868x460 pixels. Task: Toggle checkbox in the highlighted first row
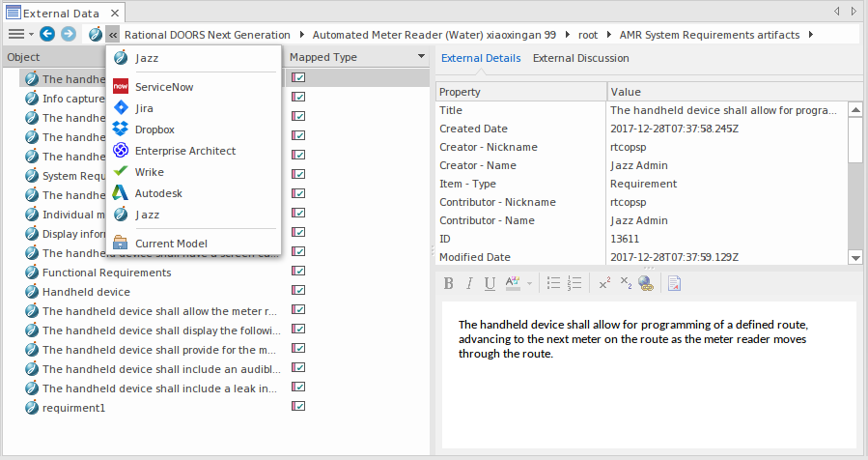298,77
